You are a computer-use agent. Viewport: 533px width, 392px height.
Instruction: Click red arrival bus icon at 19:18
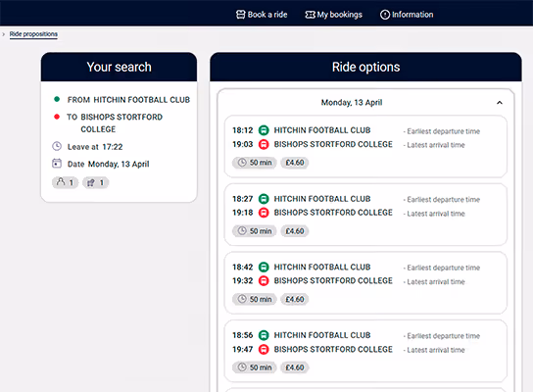264,213
